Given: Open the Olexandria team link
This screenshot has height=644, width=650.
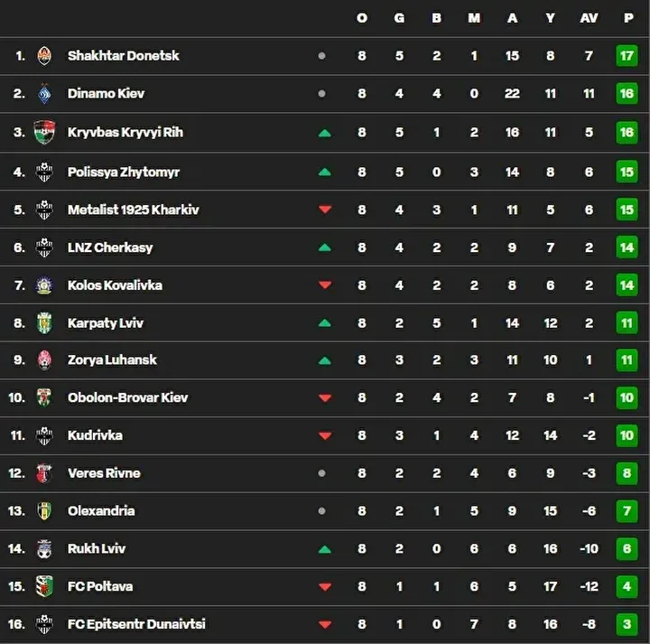Looking at the screenshot, I should coord(101,510).
